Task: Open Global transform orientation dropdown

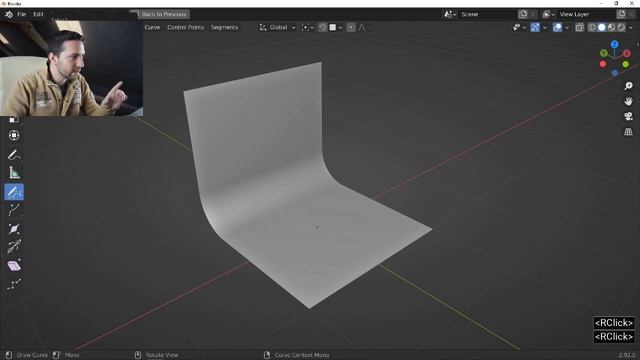Action: 278,27
